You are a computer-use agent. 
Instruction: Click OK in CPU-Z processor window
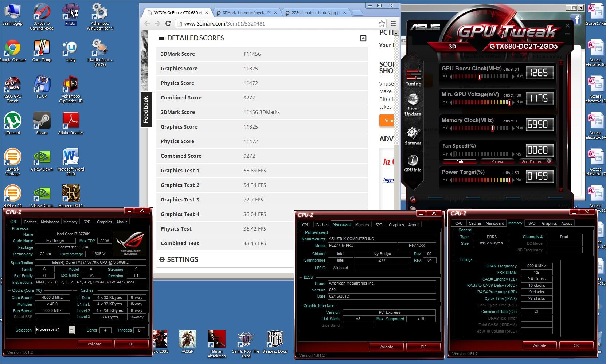tap(131, 344)
